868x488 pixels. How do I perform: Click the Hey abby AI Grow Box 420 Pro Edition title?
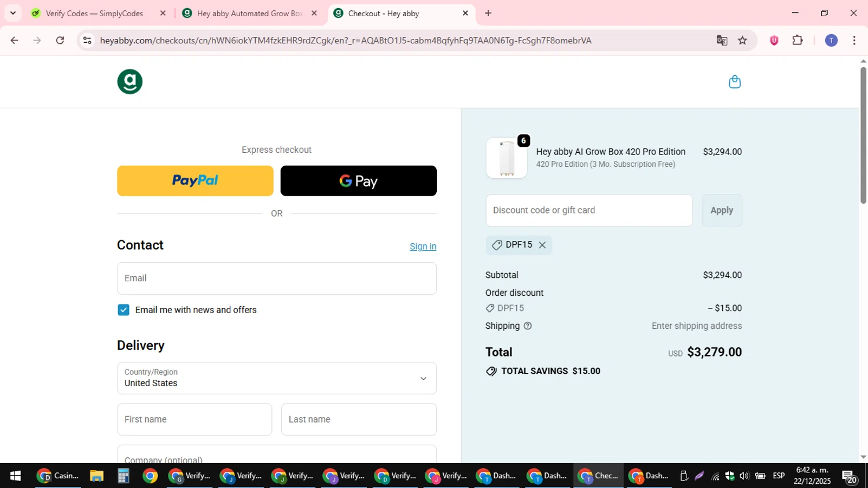[x=610, y=152]
